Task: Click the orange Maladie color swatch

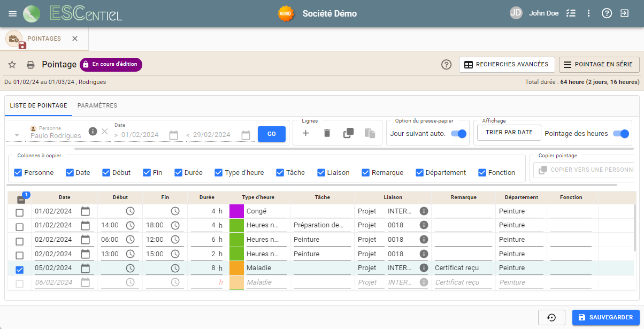Action: tap(236, 268)
